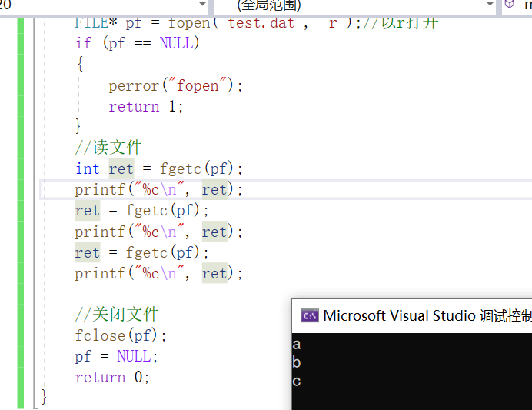Click the comment //关闭文件
Viewport: 532px width, 410px height.
pyautogui.click(x=117, y=314)
